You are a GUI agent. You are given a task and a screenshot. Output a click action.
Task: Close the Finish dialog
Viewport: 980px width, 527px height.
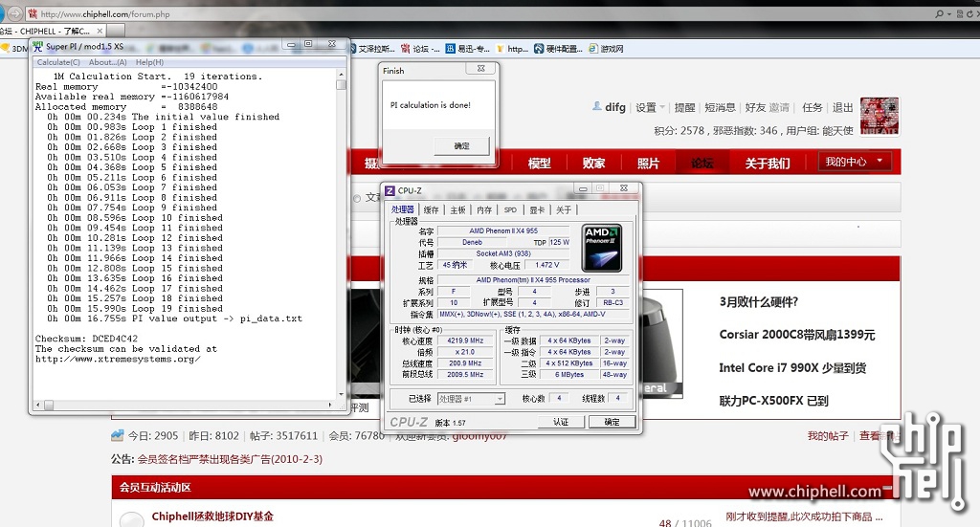tap(480, 68)
